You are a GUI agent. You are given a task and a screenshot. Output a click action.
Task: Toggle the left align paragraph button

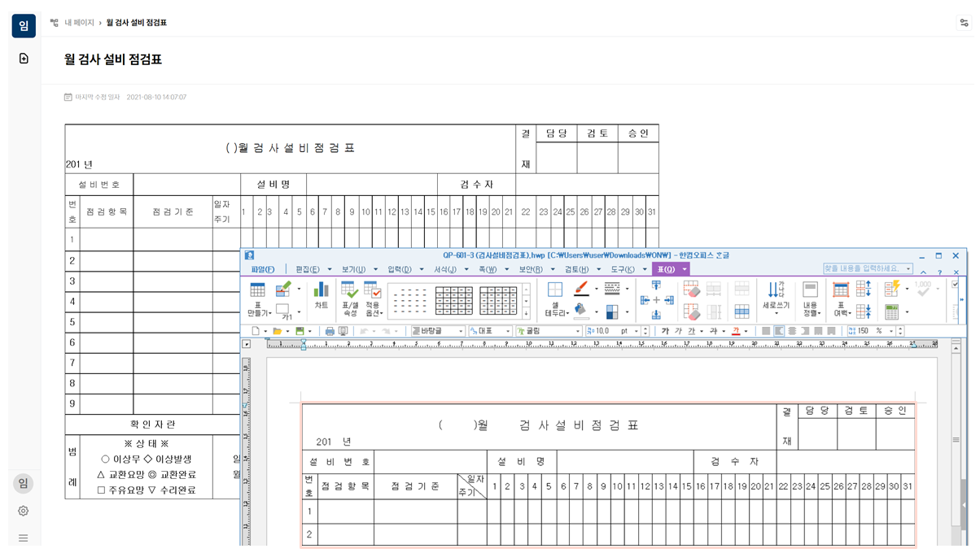coord(779,331)
